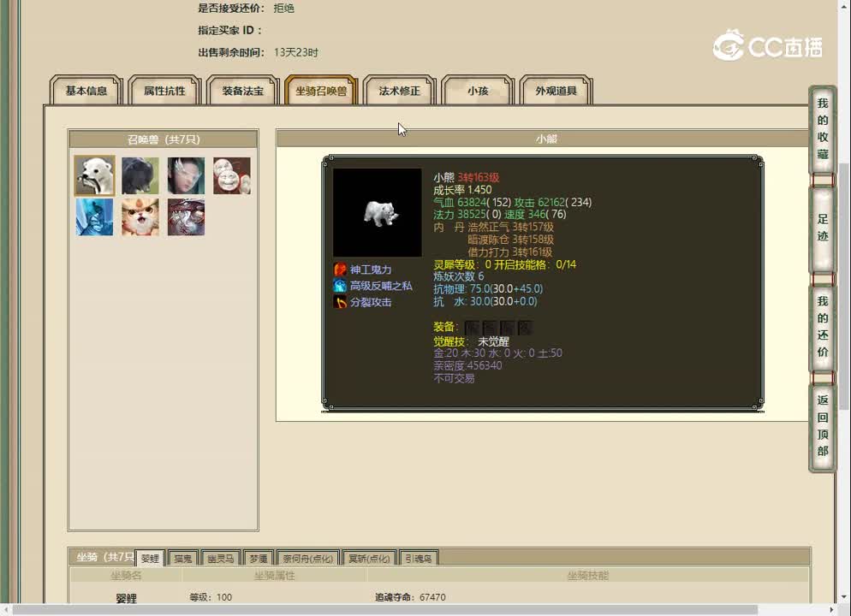Click 返回顶部 to return to top
Screen dimensions: 851x616
pos(822,426)
